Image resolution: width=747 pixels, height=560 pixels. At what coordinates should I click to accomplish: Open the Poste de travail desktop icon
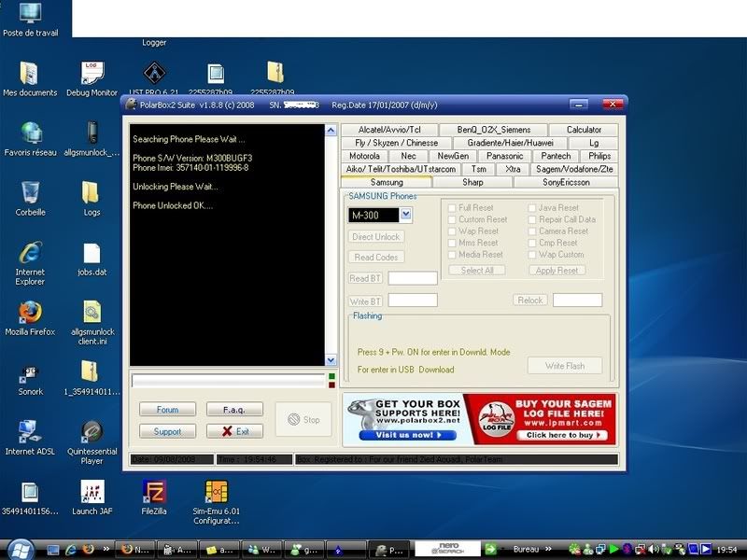[31, 19]
